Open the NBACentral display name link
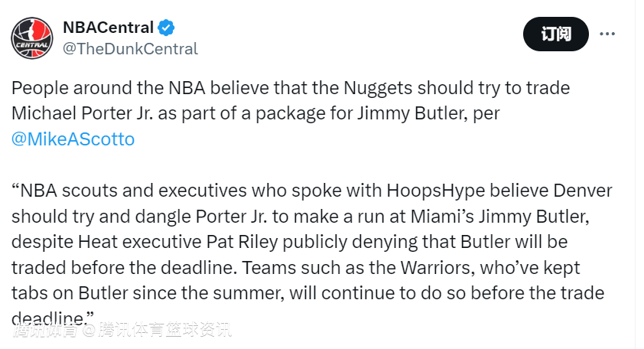The height and width of the screenshot is (349, 644). click(109, 28)
